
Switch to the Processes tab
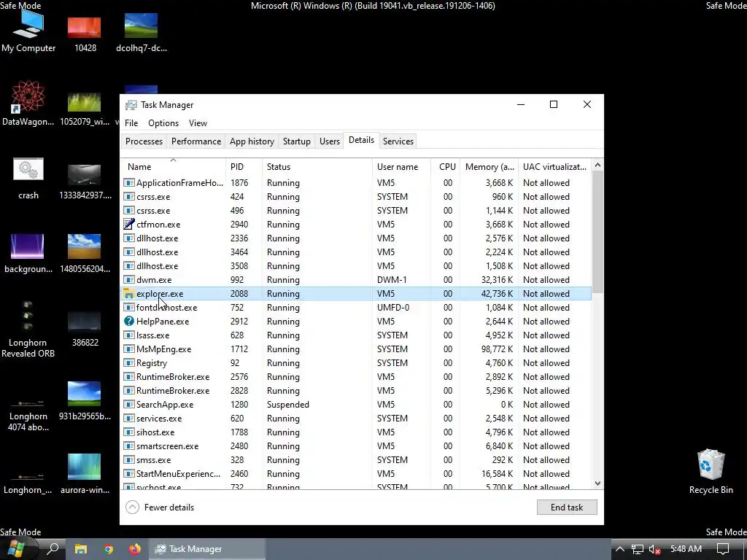click(x=144, y=141)
